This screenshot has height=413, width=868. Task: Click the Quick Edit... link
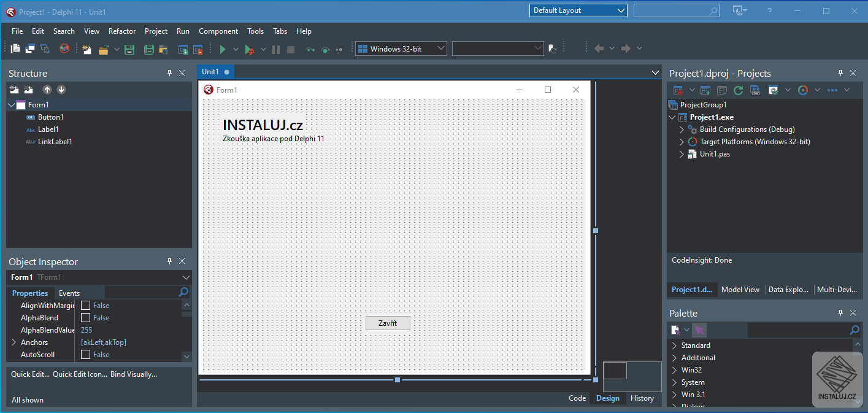pyautogui.click(x=30, y=374)
